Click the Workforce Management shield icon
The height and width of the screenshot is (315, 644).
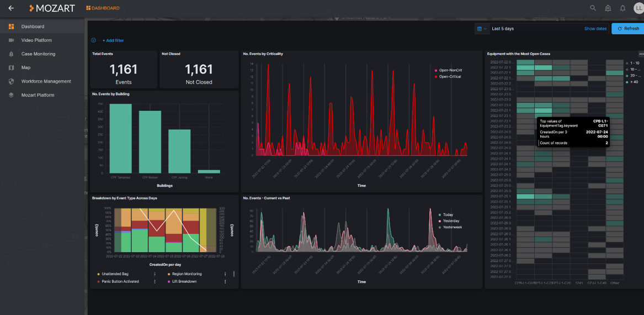point(11,81)
